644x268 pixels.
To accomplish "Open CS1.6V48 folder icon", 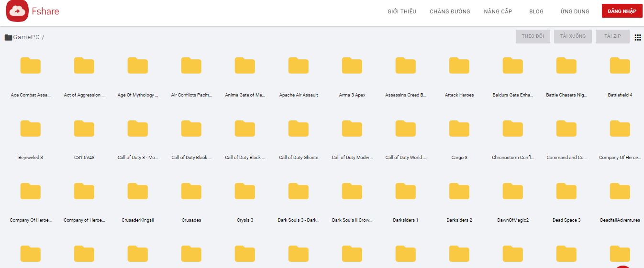I will coord(84,128).
